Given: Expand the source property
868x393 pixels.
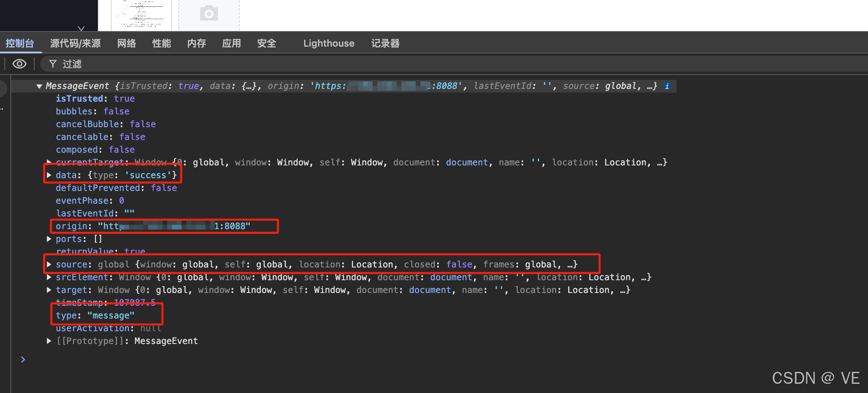Looking at the screenshot, I should pos(49,264).
